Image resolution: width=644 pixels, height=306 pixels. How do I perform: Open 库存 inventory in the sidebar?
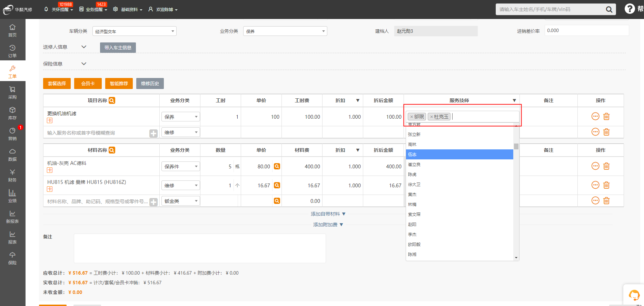coord(12,113)
